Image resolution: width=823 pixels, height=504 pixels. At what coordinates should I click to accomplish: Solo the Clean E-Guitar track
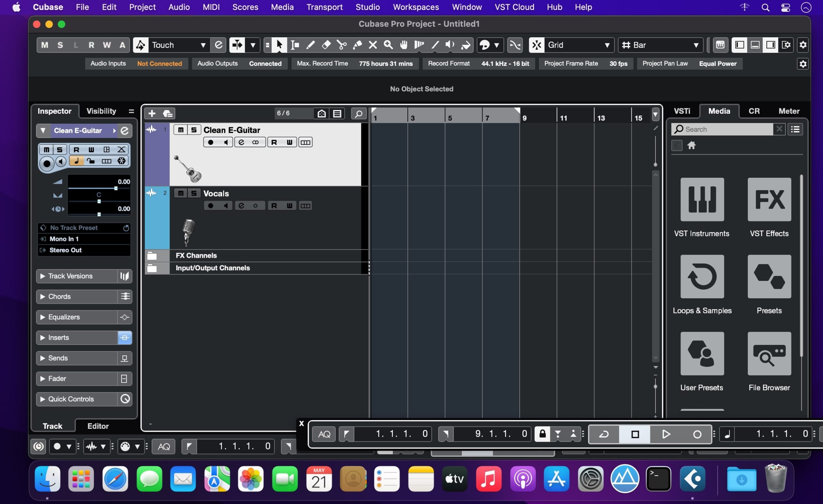pyautogui.click(x=194, y=130)
